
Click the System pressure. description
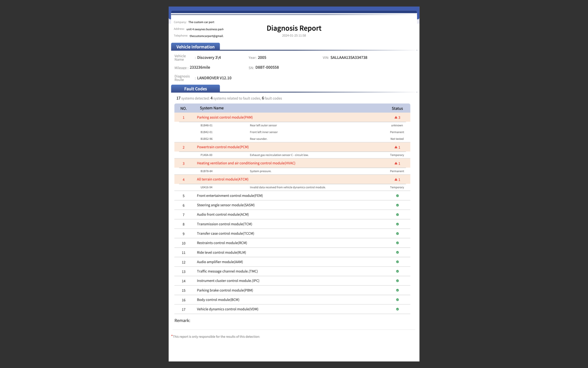click(261, 171)
